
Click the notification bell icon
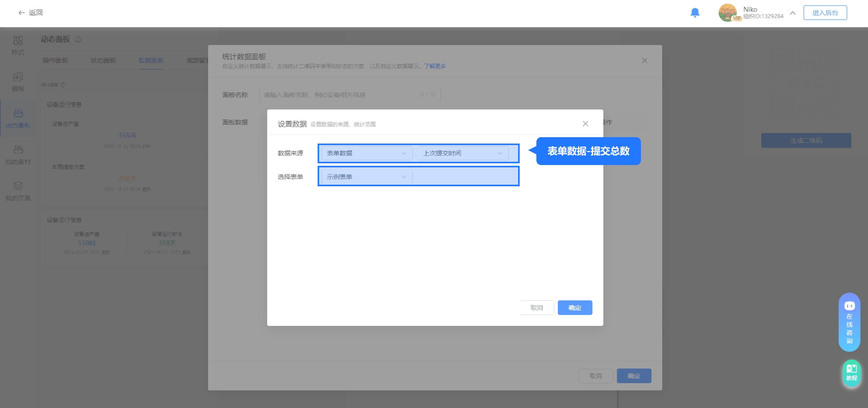(695, 13)
